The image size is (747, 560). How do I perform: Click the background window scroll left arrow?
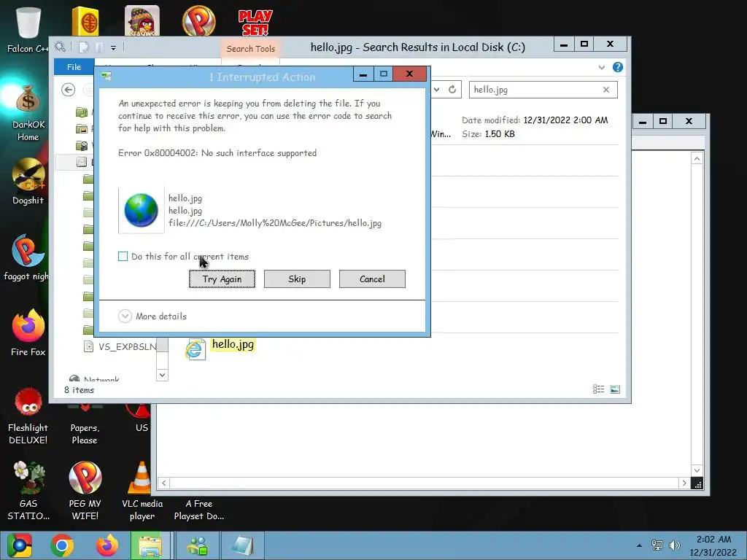click(x=164, y=483)
